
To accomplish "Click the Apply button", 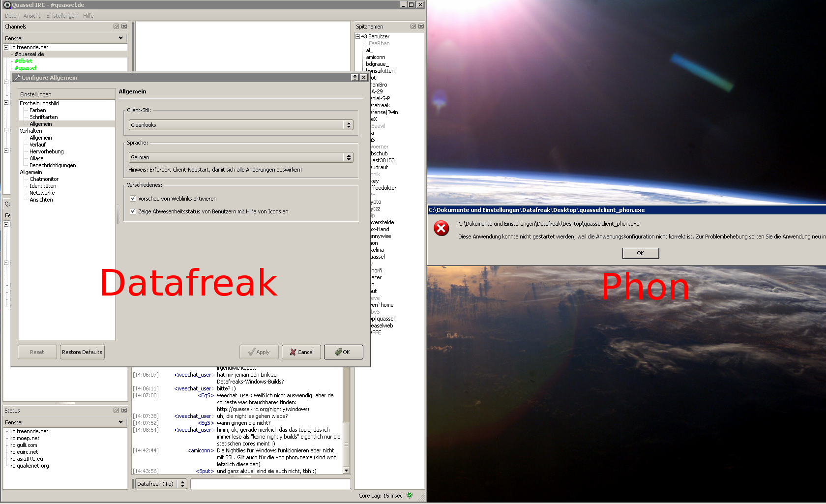I will [259, 352].
